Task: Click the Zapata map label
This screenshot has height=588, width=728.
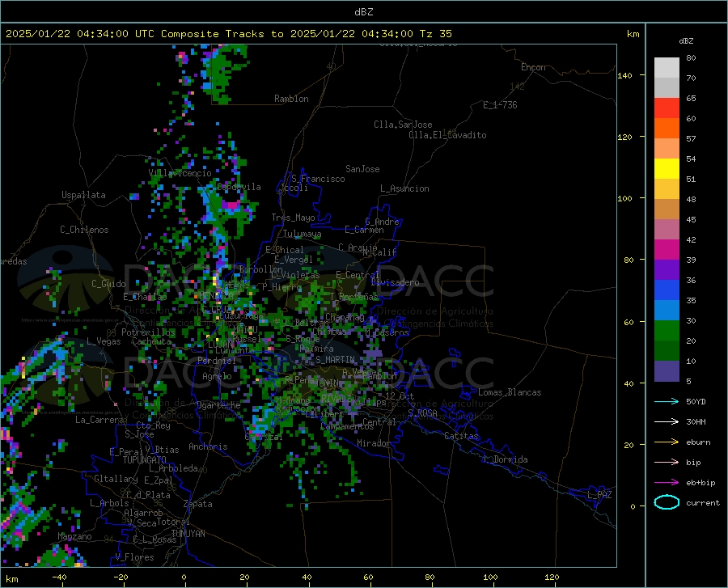Action: (198, 504)
